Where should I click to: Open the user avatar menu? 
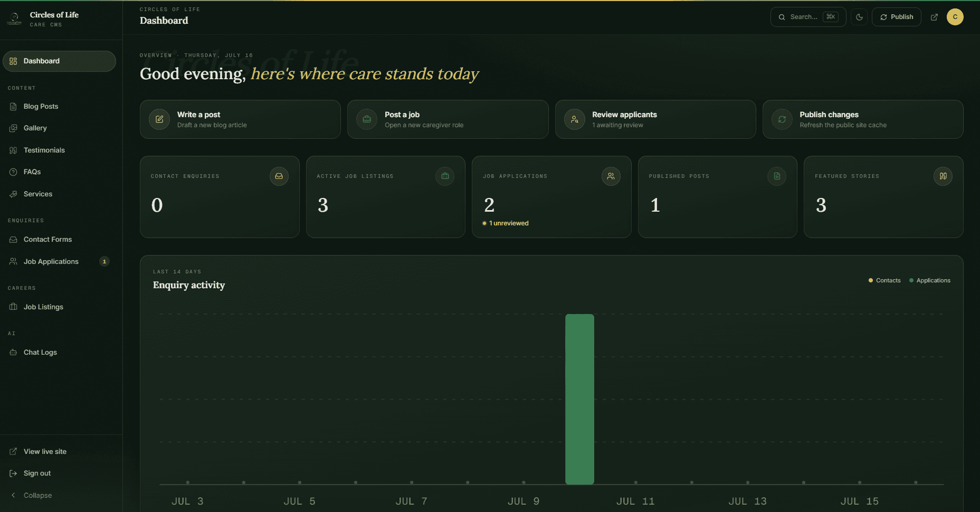(955, 17)
